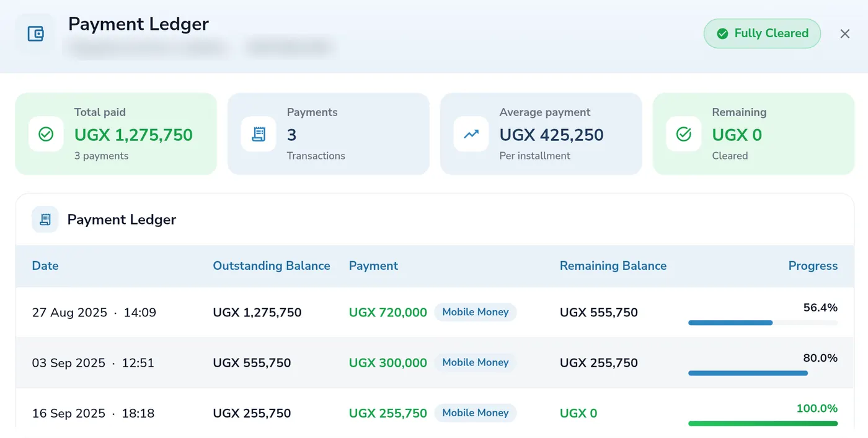Click the Average payment UGX 425,250 value
The width and height of the screenshot is (868, 438).
click(x=552, y=135)
